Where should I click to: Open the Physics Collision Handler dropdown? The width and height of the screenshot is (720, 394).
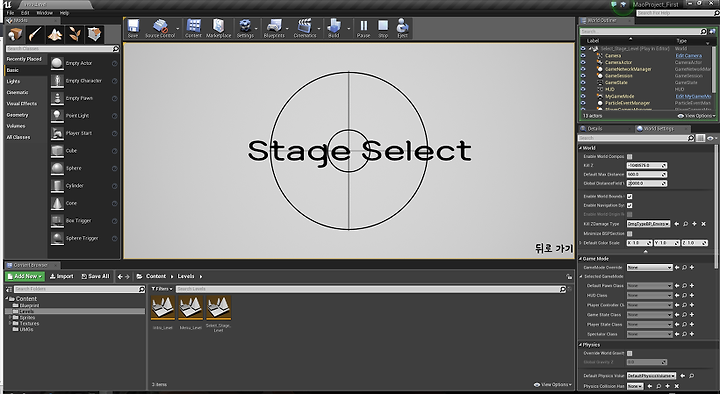pos(635,386)
